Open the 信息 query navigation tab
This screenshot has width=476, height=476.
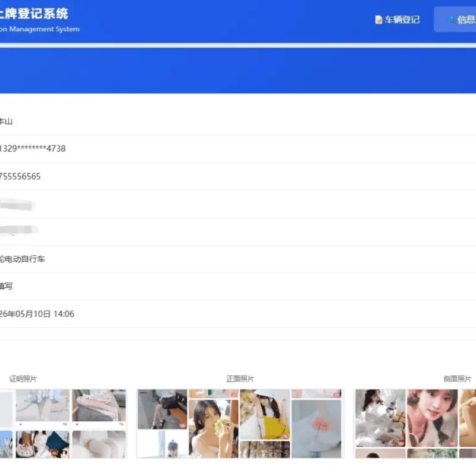point(455,20)
